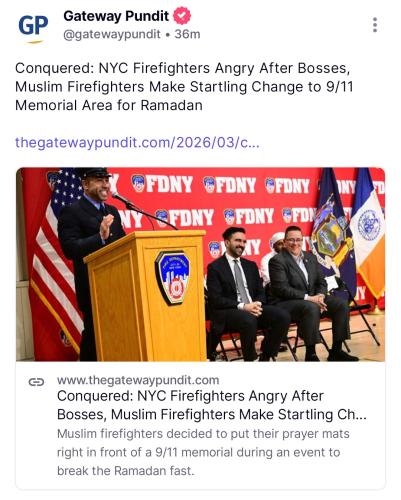This screenshot has height=500, width=401.
Task: Open the @gatewaypundit handle
Action: pyautogui.click(x=112, y=34)
